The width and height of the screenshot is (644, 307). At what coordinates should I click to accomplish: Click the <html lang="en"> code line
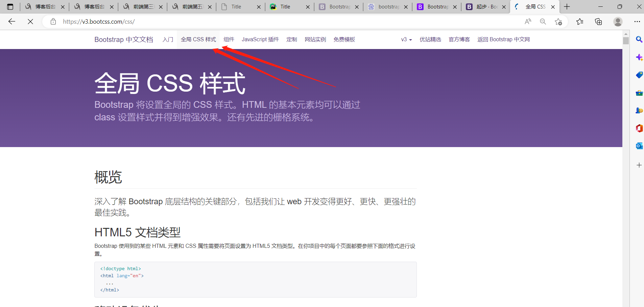(122, 276)
